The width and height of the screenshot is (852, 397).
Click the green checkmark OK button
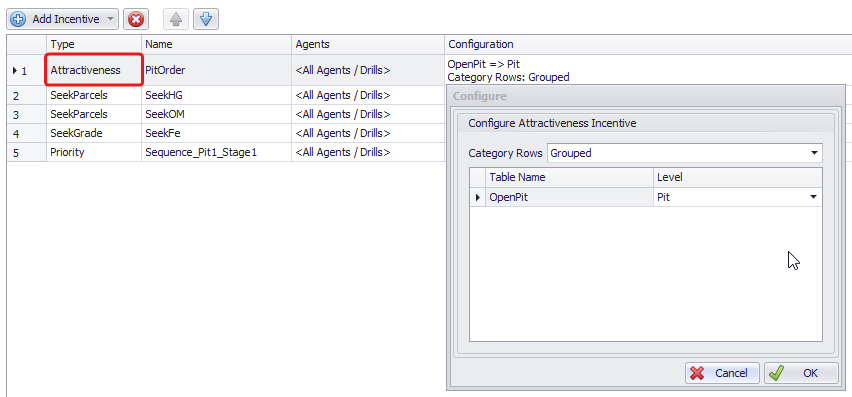(x=801, y=373)
